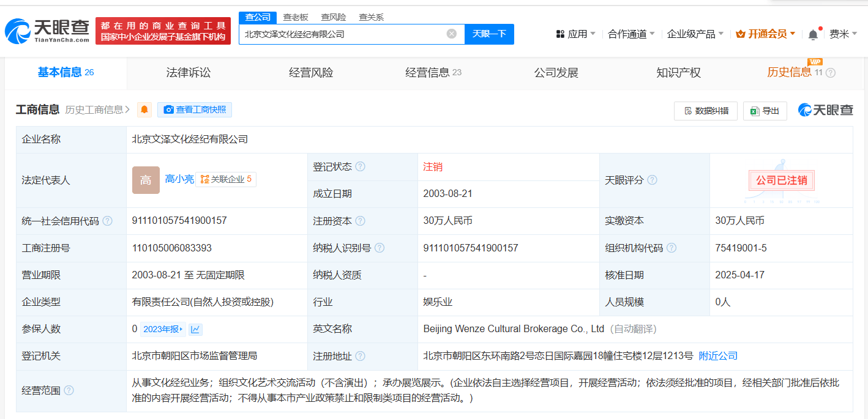Click the English name Beijing Wenze Cultural Brokerage
Image resolution: width=868 pixels, height=419 pixels.
[x=514, y=329]
